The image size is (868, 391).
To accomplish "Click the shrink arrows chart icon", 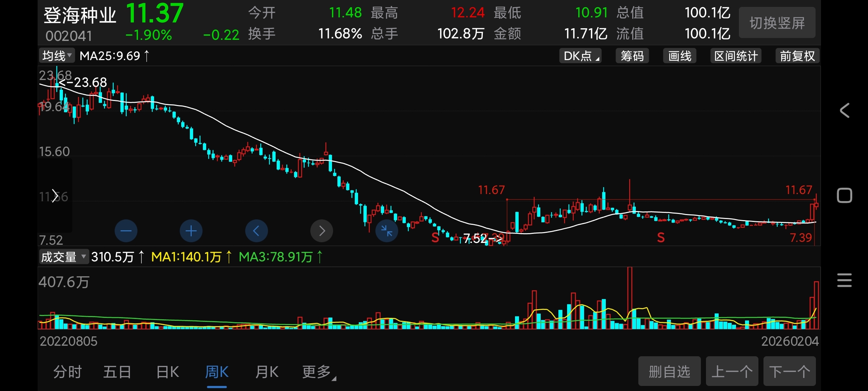I will click(387, 231).
